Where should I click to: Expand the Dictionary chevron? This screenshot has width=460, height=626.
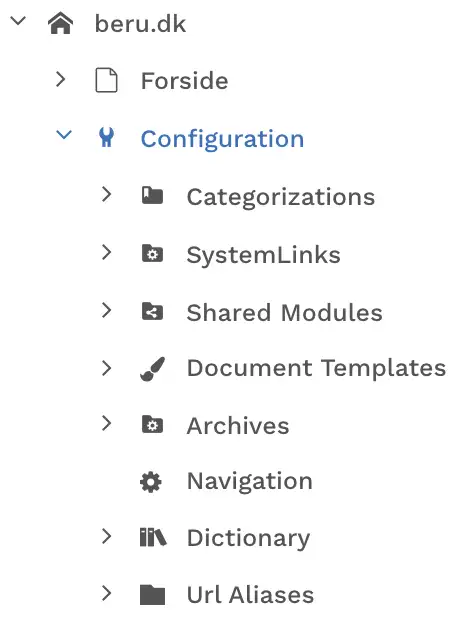tap(106, 536)
